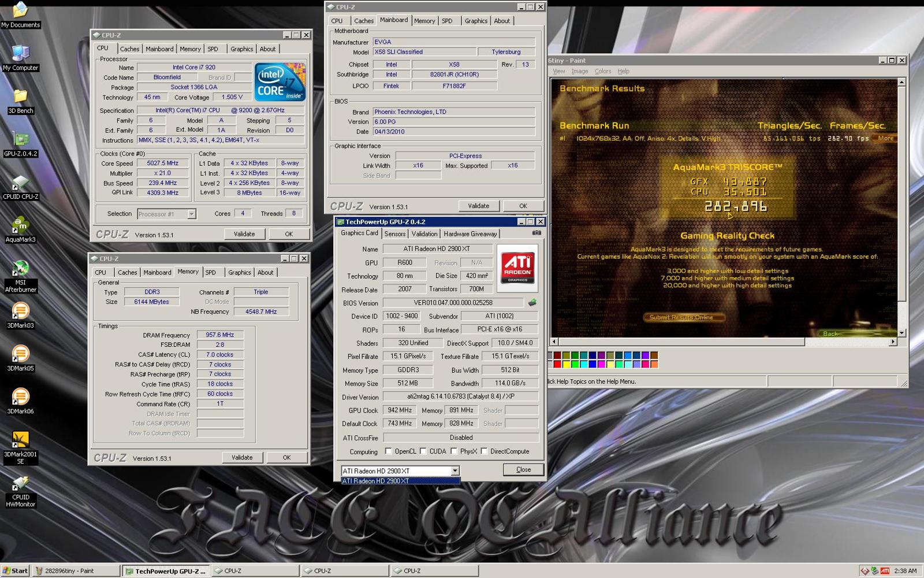Click the save BIOS icon beside BIOS Version

(532, 302)
